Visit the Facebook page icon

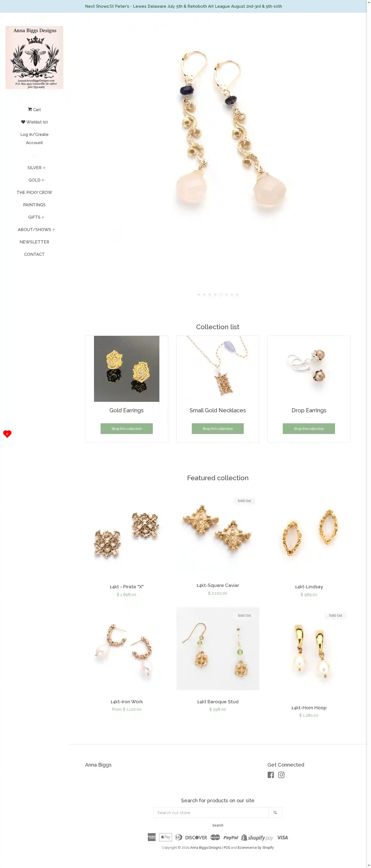[x=271, y=775]
